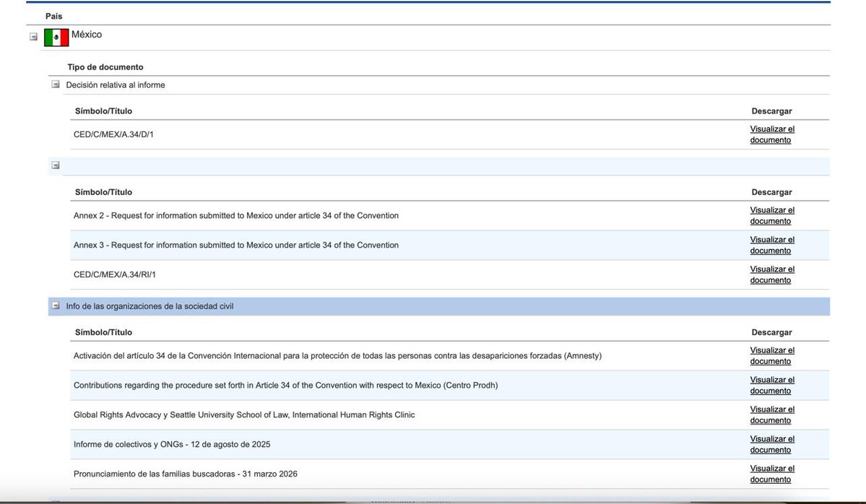866x504 pixels.
Task: Click the Decisión relativa al informe label
Action: pyautogui.click(x=116, y=85)
